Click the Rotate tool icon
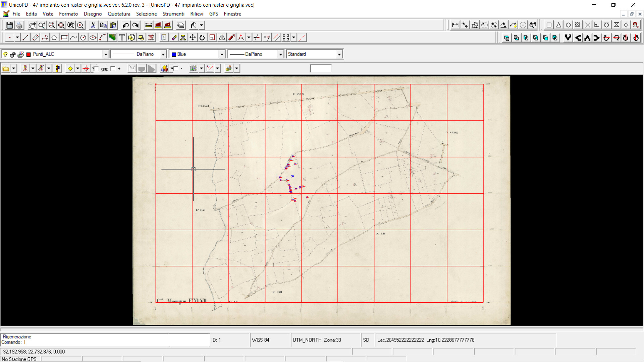Image resolution: width=644 pixels, height=362 pixels. (x=202, y=38)
